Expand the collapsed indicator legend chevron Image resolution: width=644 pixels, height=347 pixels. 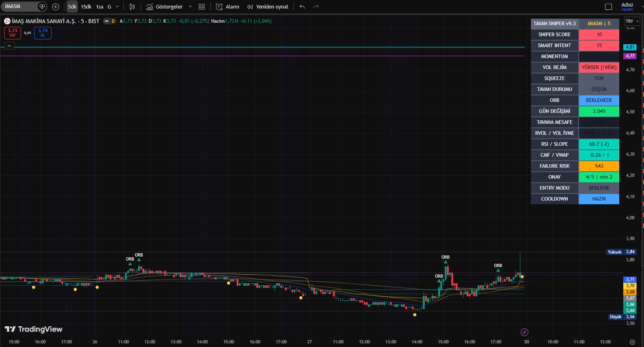point(9,46)
